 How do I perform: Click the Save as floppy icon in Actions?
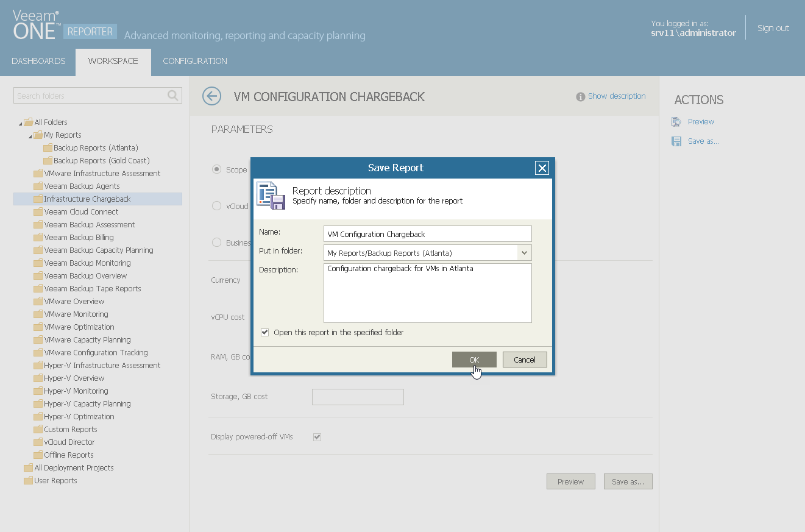click(x=676, y=141)
